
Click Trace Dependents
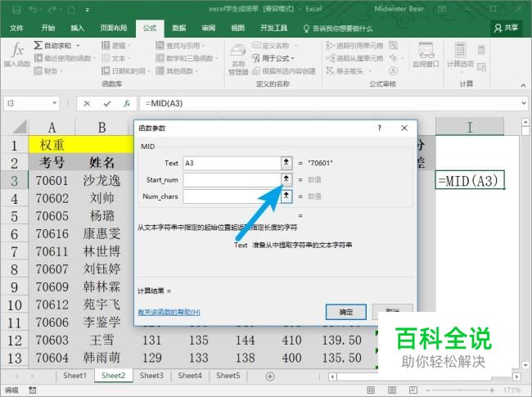(354, 58)
